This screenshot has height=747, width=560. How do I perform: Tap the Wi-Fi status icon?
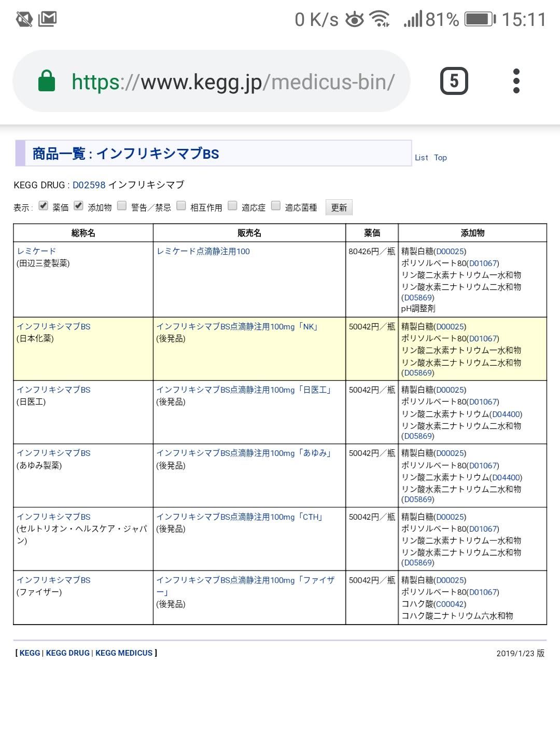380,20
